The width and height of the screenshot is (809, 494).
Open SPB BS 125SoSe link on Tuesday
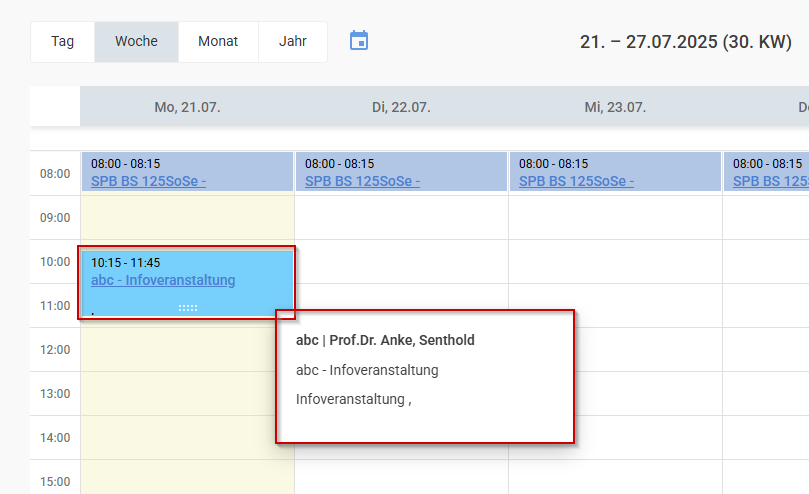click(x=362, y=181)
